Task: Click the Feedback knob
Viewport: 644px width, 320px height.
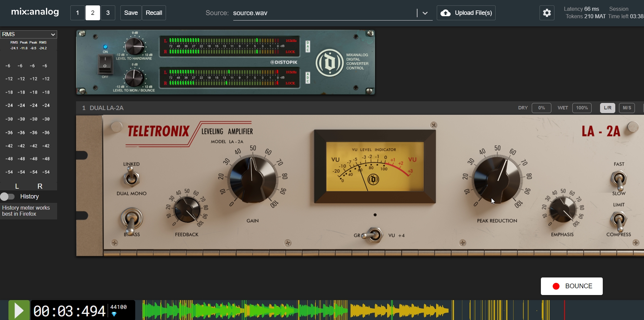Action: 187,210
